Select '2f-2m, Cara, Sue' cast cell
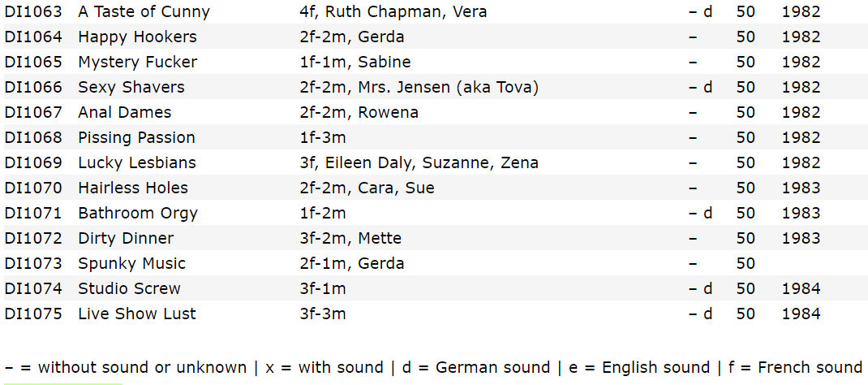 point(367,188)
